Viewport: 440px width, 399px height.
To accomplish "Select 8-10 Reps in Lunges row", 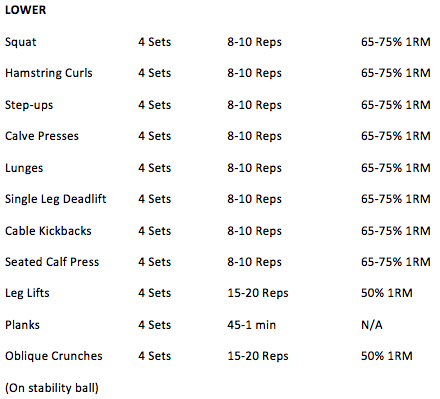I will click(255, 168).
